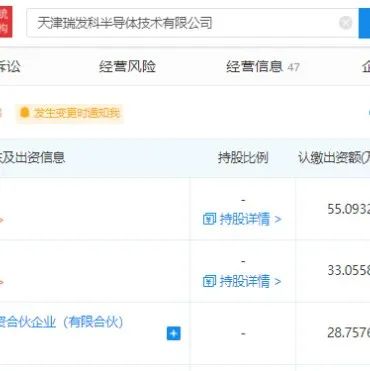The height and width of the screenshot is (371, 370).
Task: Open the 经营风险 tab
Action: point(127,66)
